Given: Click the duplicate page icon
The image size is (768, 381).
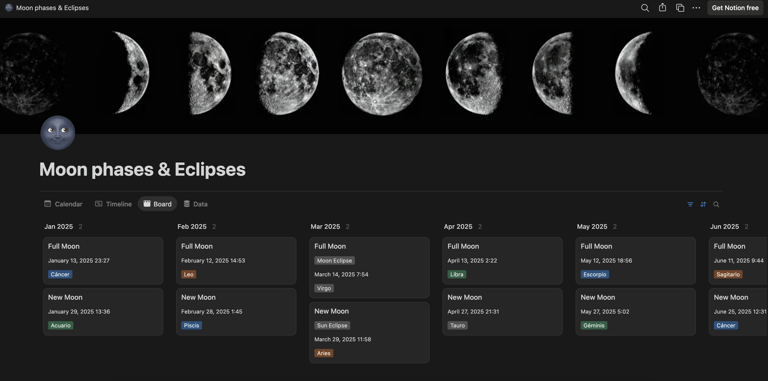Looking at the screenshot, I should (680, 8).
